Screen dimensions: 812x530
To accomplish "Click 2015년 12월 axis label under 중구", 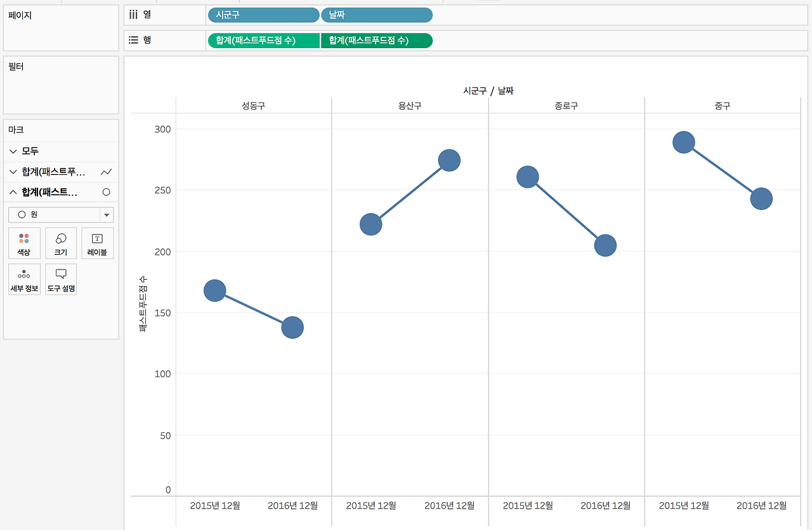I will click(684, 505).
